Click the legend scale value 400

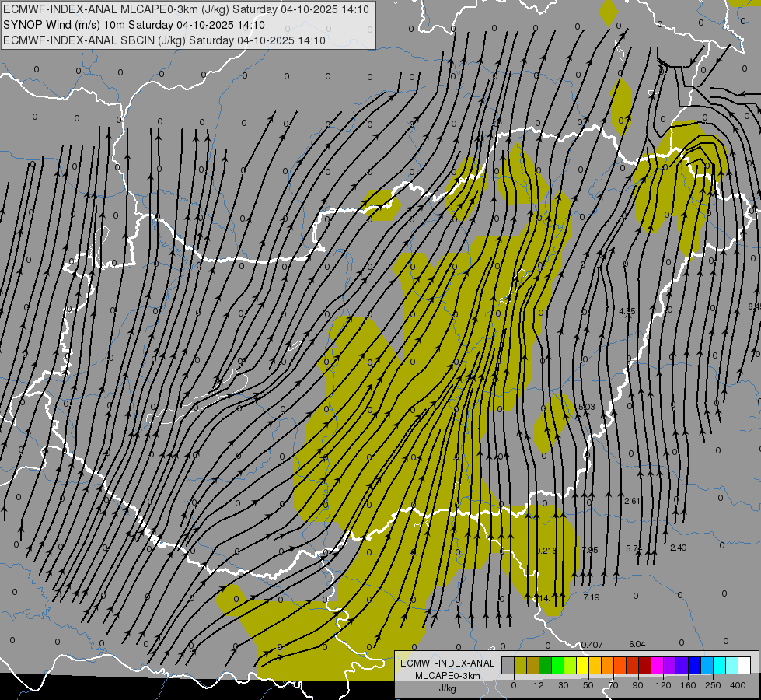[738, 685]
